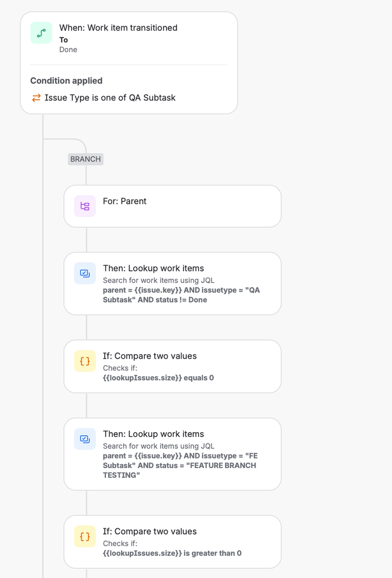Open the first If: Compare two values condition
Viewport: 392px width, 578px height.
coord(172,366)
